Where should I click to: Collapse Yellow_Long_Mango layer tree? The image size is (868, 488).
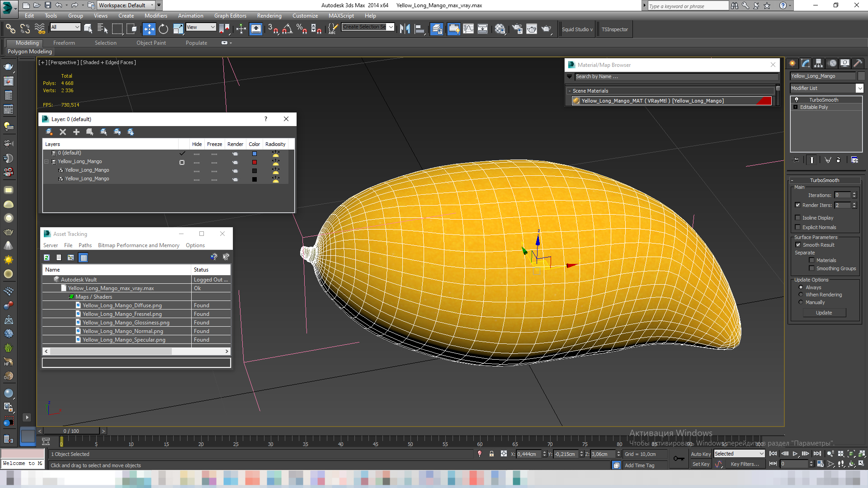[46, 161]
